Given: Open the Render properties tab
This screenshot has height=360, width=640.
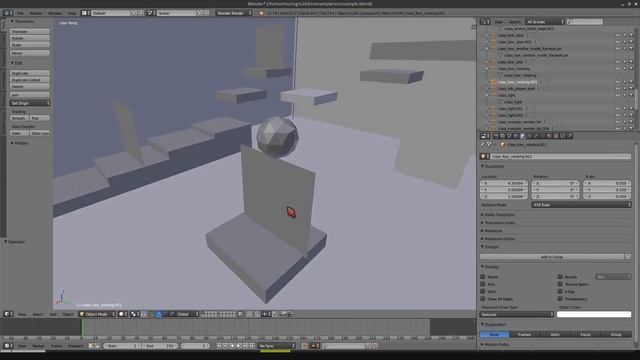Looking at the screenshot, I should click(x=496, y=136).
